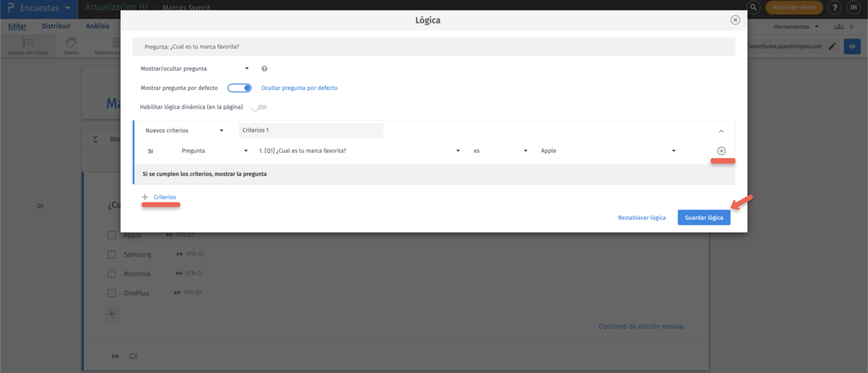Expand the Bloque chevron in the survey editor

tap(95, 139)
